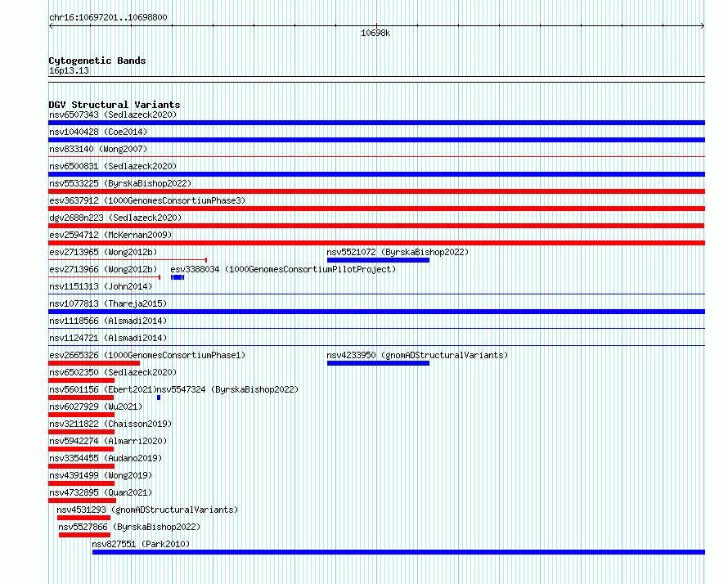
Task: Click the nsv5521072 (ByrskaBishop2022) label
Action: pyautogui.click(x=398, y=252)
